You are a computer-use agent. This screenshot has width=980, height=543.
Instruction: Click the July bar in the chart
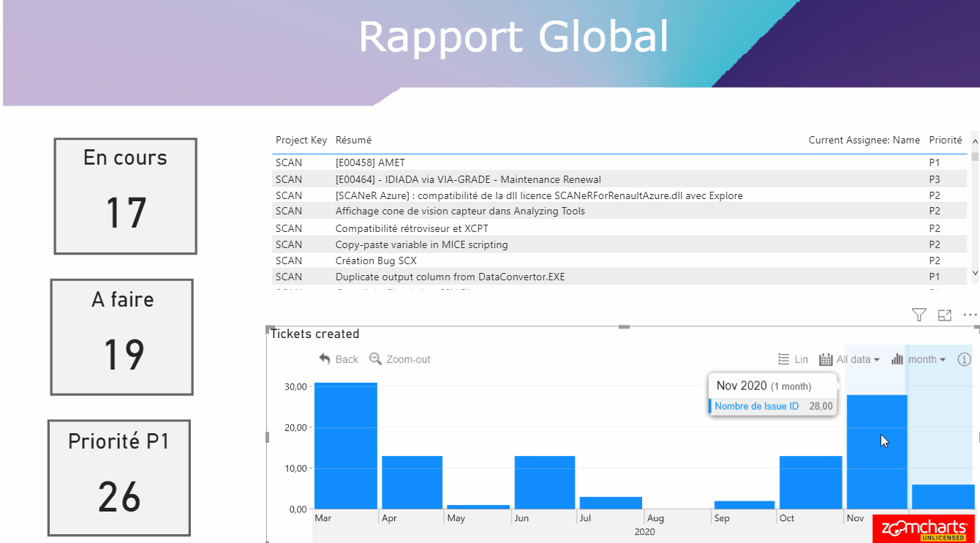click(x=611, y=503)
